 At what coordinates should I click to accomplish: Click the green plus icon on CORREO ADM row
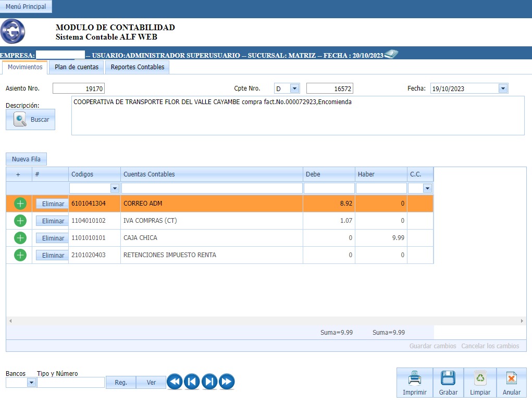pyautogui.click(x=20, y=204)
